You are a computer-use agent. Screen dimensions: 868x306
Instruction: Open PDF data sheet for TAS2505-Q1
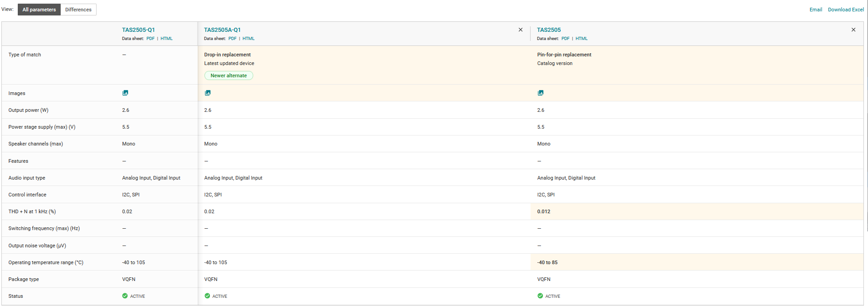click(150, 39)
